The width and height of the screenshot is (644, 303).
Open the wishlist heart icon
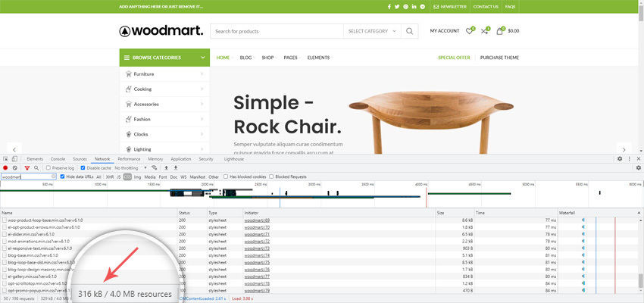[x=470, y=31]
